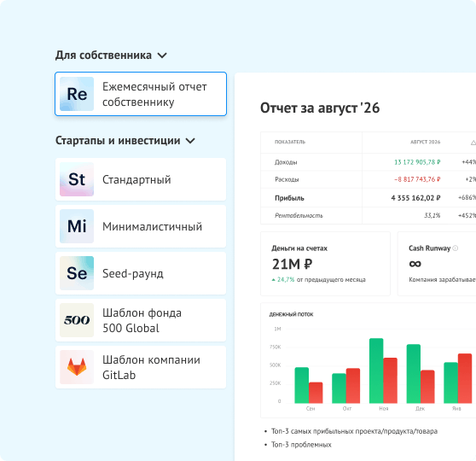Click the 24,7% growth indicator
The width and height of the screenshot is (476, 461).
(x=283, y=279)
